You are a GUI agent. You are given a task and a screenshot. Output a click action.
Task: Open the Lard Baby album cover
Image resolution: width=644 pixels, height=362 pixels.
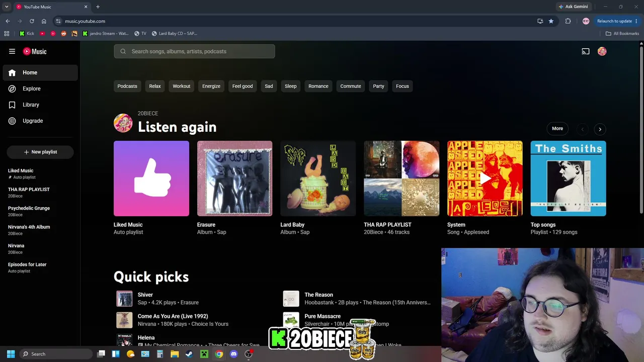click(x=318, y=178)
